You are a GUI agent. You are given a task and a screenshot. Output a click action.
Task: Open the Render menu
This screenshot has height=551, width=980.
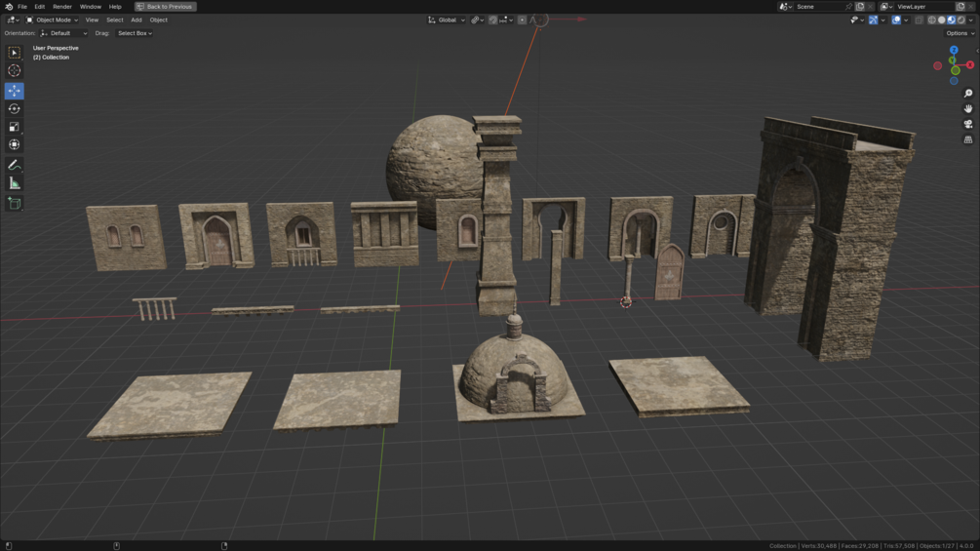point(61,6)
